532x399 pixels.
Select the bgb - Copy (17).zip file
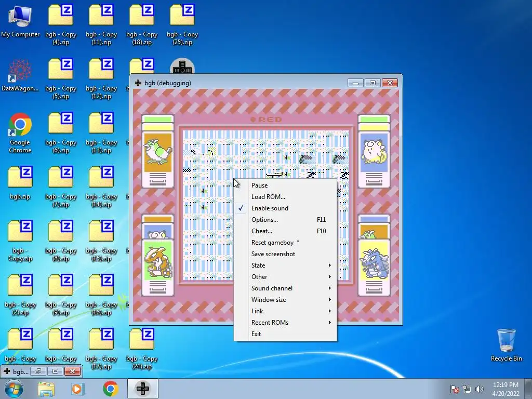(101, 349)
